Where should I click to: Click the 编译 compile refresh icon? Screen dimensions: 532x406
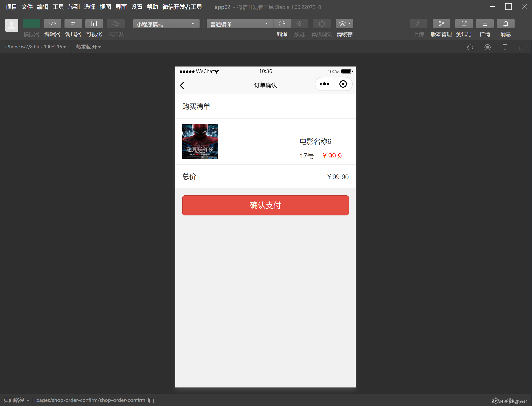[x=282, y=24]
